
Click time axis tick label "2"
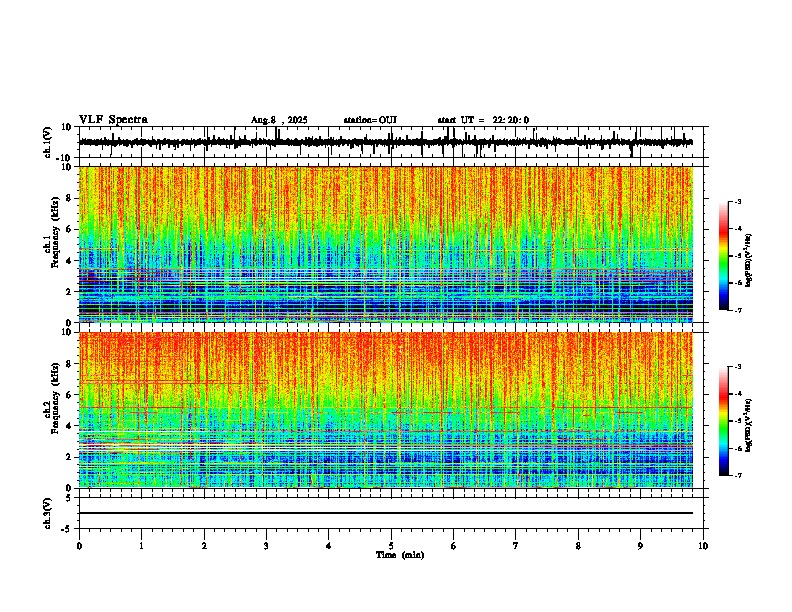tap(204, 546)
